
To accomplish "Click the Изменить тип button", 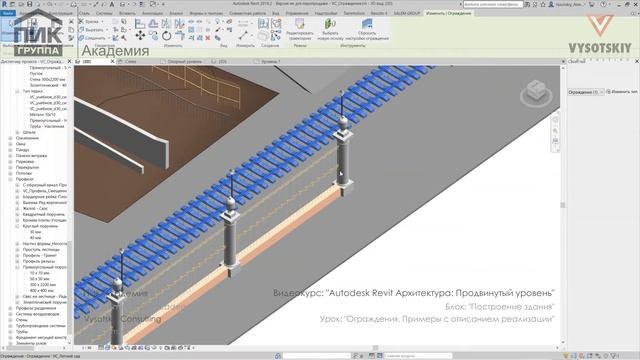I will tap(622, 92).
